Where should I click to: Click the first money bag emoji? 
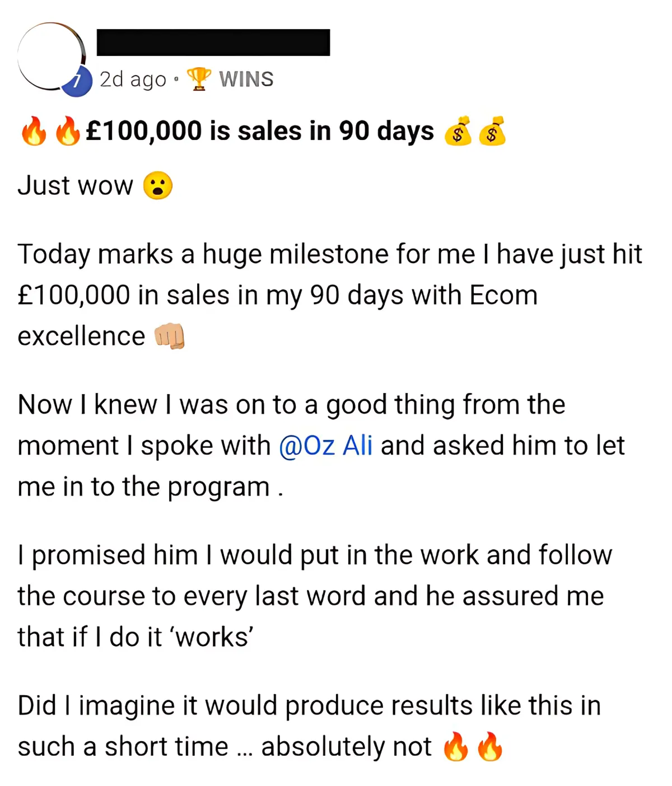[458, 131]
